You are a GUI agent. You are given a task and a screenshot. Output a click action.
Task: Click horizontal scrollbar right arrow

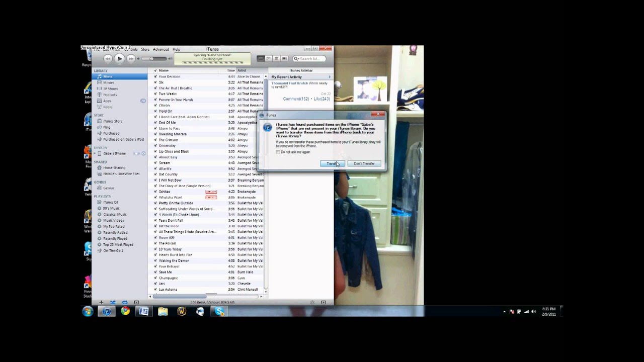(261, 296)
